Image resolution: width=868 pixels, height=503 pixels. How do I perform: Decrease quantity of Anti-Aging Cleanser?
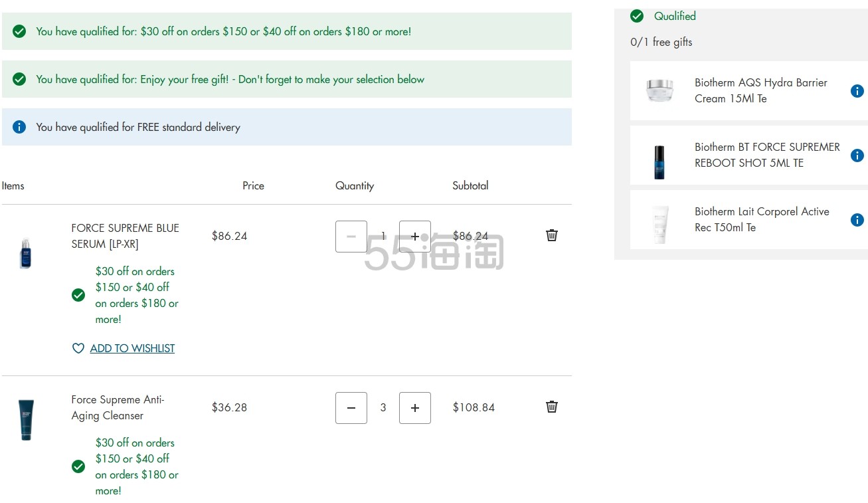[351, 408]
